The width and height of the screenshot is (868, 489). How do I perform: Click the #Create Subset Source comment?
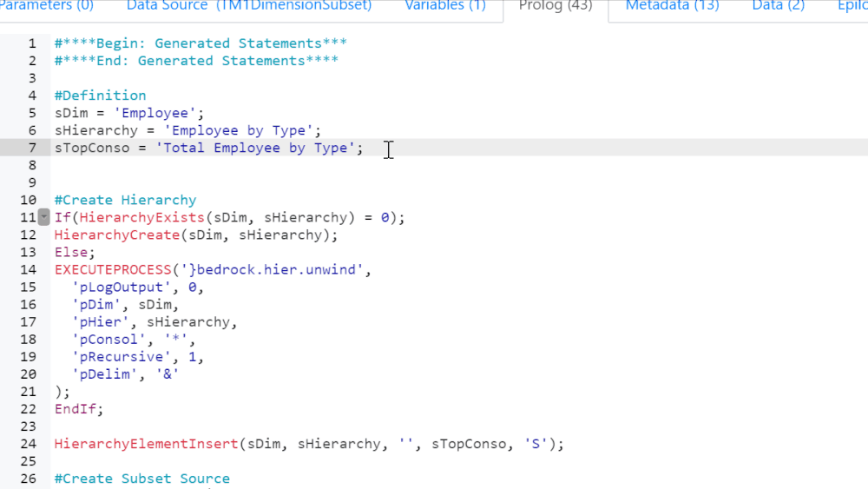141,479
